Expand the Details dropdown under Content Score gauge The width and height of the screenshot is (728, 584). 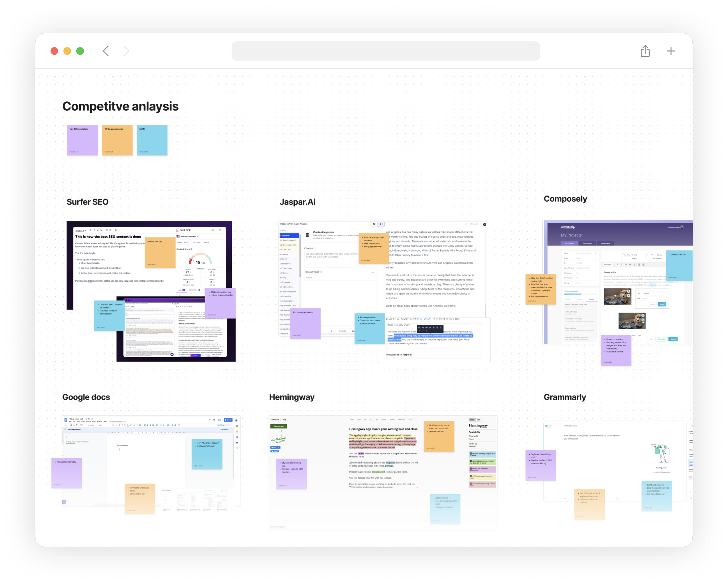200,269
